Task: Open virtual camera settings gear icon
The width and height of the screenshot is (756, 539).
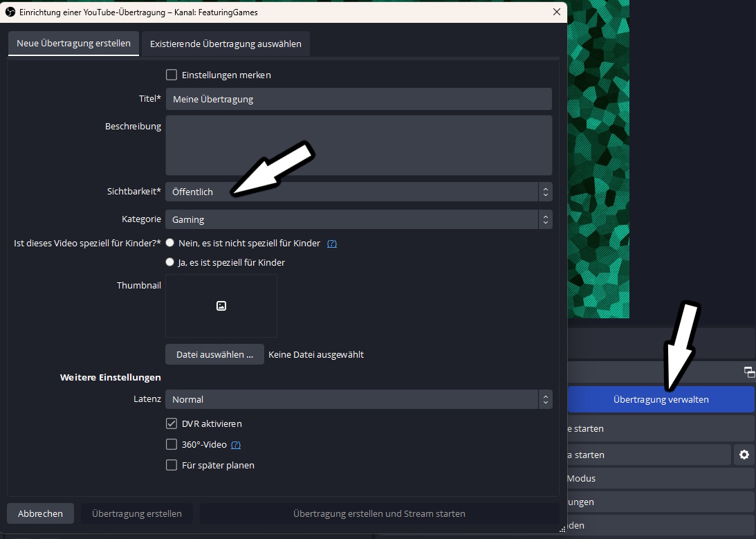Action: pyautogui.click(x=744, y=455)
